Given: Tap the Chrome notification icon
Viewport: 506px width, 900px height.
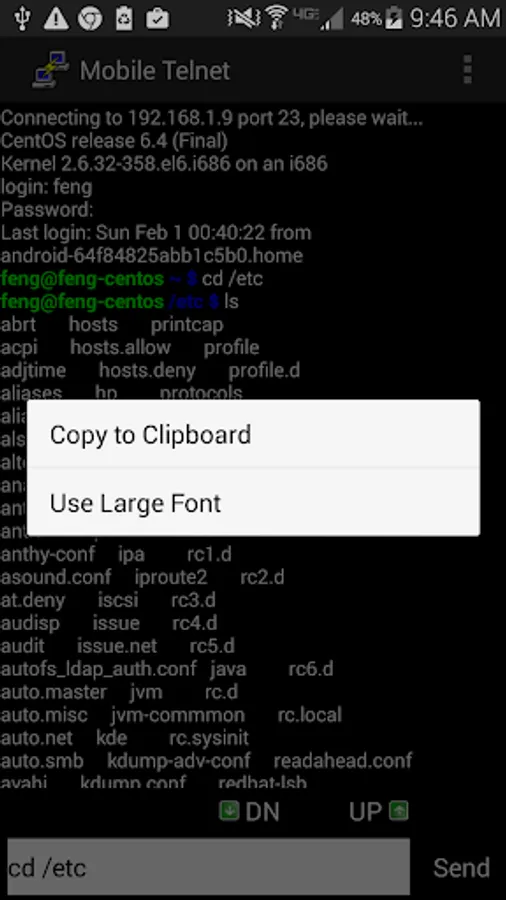Looking at the screenshot, I should point(90,18).
